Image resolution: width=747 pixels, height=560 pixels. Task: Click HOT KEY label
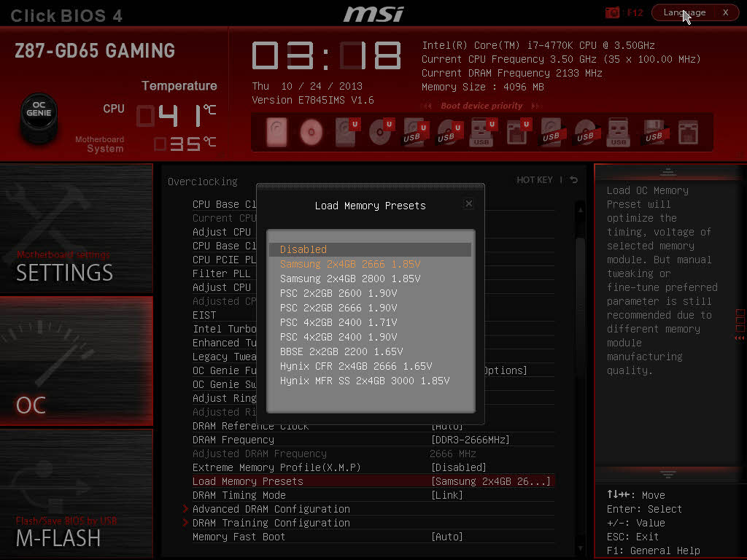click(534, 180)
